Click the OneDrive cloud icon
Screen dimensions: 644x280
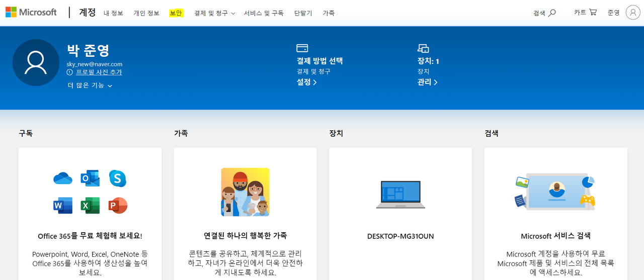pyautogui.click(x=63, y=178)
